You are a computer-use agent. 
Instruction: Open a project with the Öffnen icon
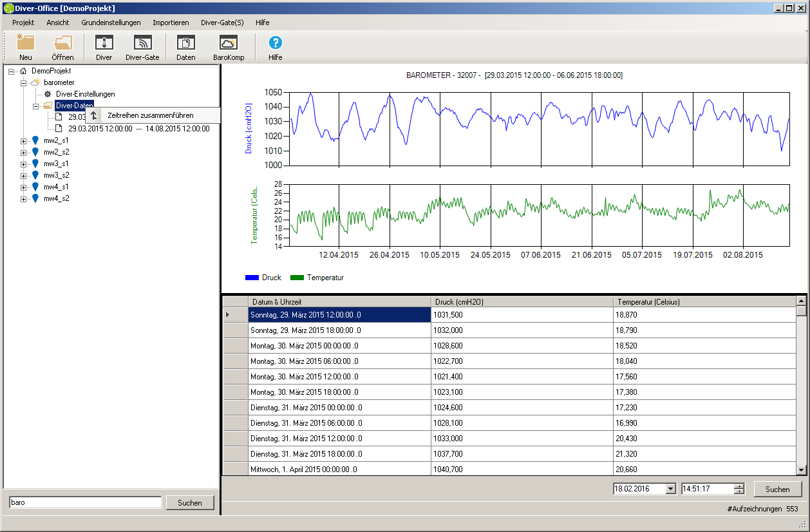62,46
